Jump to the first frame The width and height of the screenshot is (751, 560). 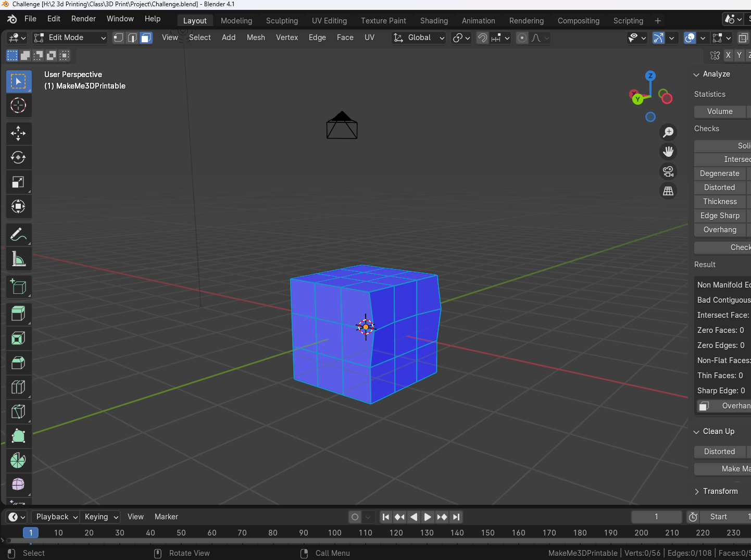pos(385,517)
